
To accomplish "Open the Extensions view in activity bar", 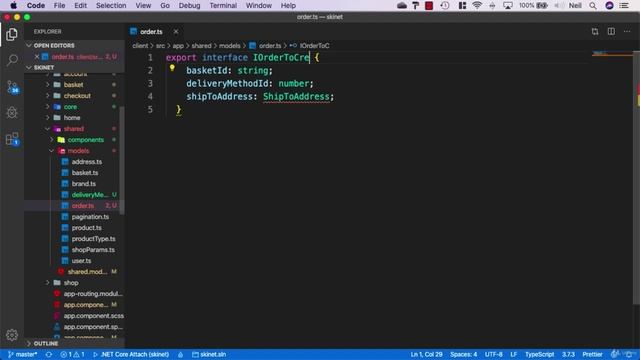I will click(x=12, y=139).
